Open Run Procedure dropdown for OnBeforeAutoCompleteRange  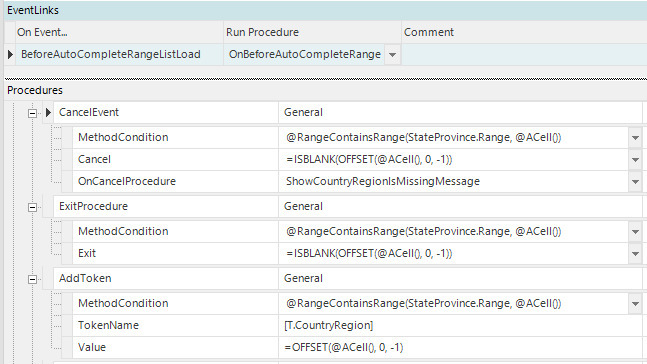[392, 54]
